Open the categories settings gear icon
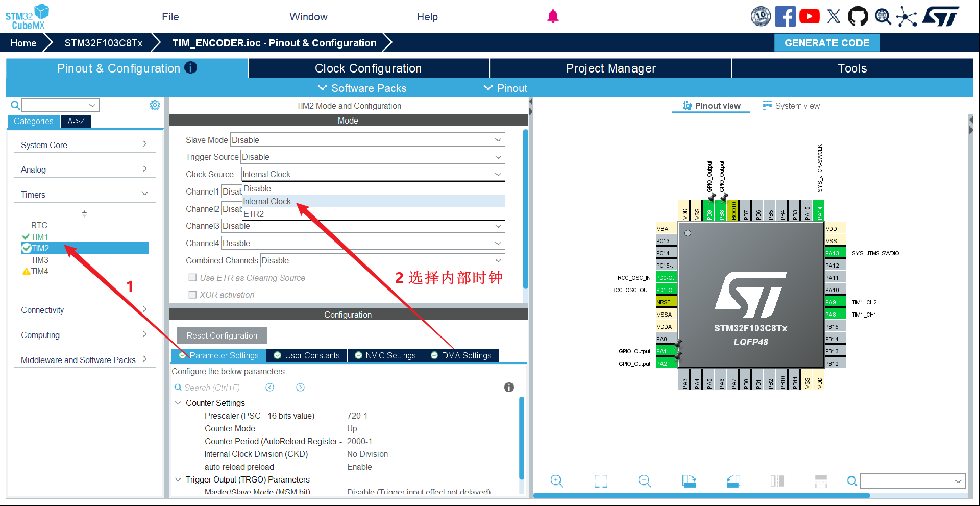The width and height of the screenshot is (980, 506). pos(155,105)
